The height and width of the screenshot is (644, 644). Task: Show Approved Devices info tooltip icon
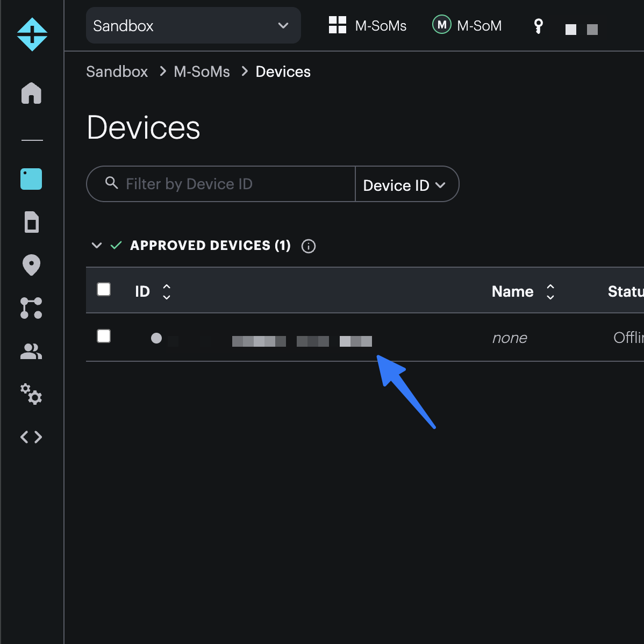coord(308,246)
